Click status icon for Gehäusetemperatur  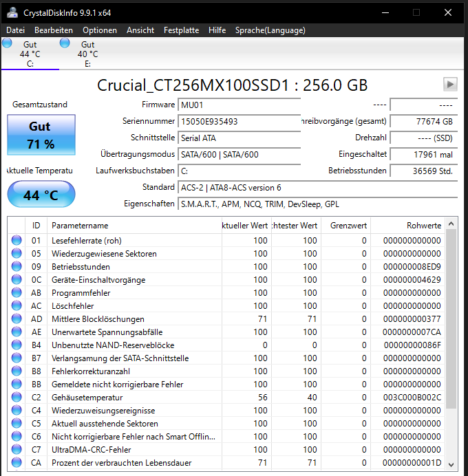click(17, 397)
